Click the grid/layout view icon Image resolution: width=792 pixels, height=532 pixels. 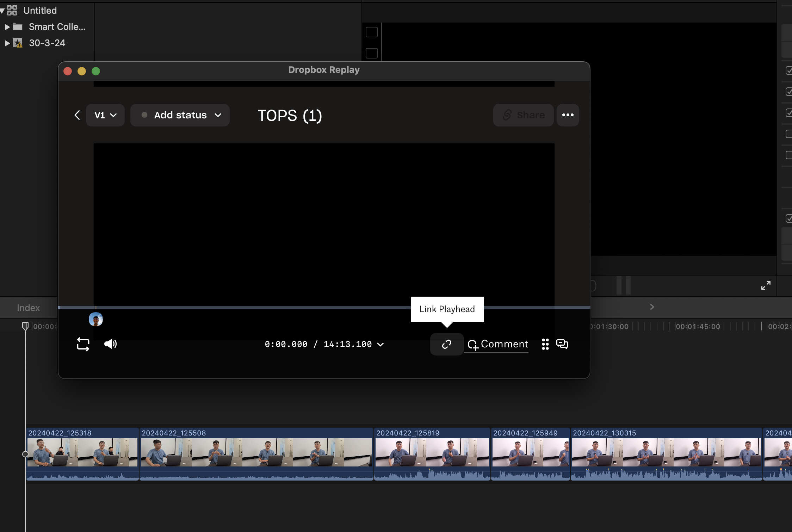pos(545,344)
